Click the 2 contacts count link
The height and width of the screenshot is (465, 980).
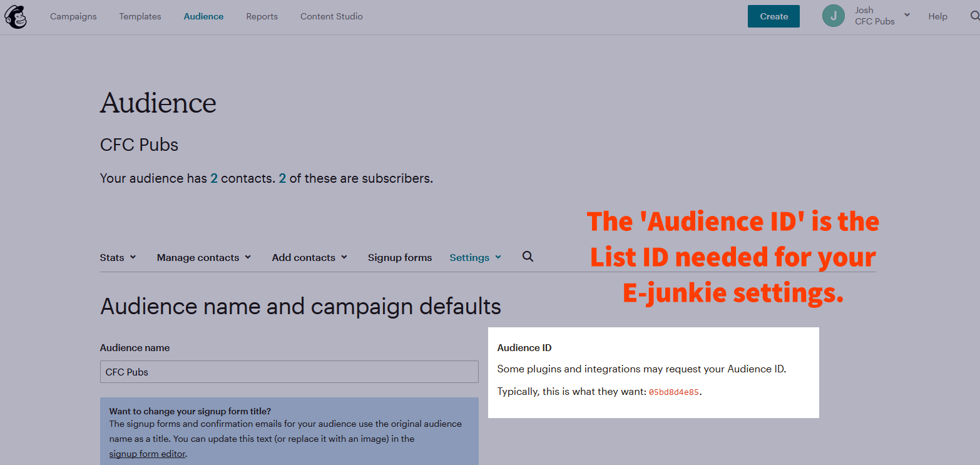coord(214,178)
